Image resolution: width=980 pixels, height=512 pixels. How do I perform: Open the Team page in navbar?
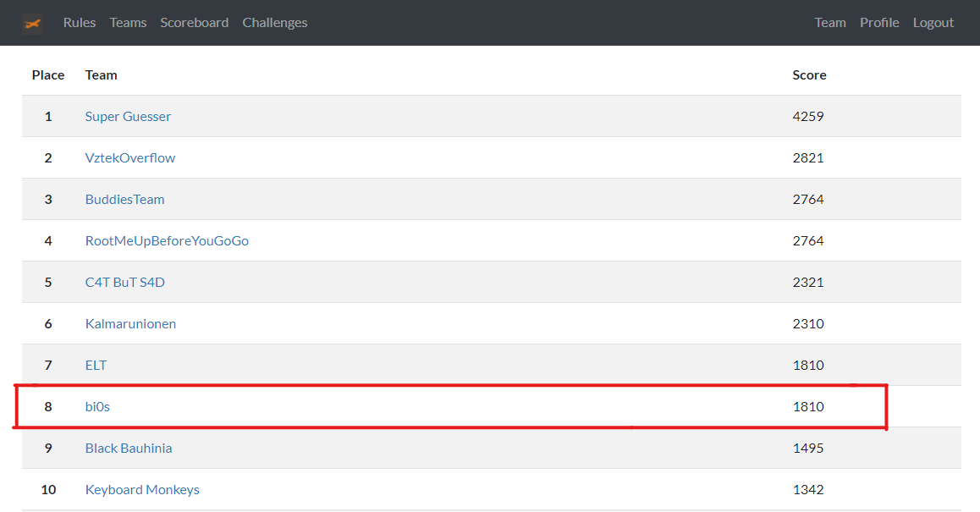coord(830,23)
